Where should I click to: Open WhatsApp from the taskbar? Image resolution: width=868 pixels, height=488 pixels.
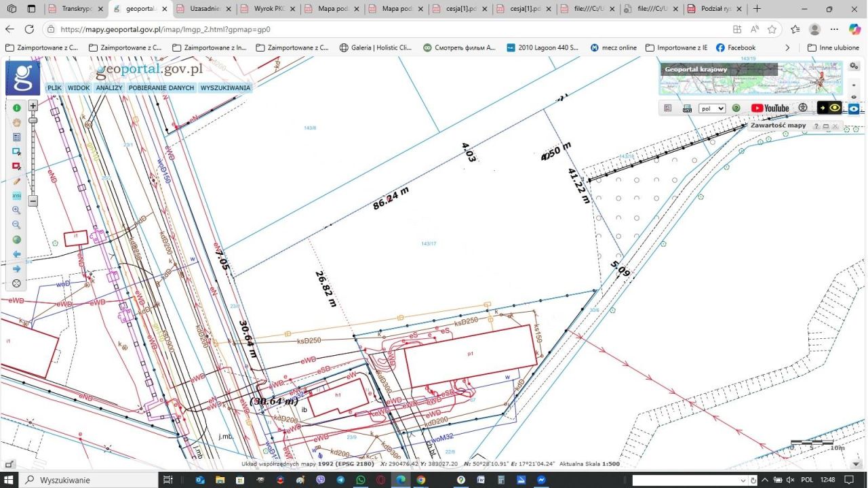[x=360, y=480]
